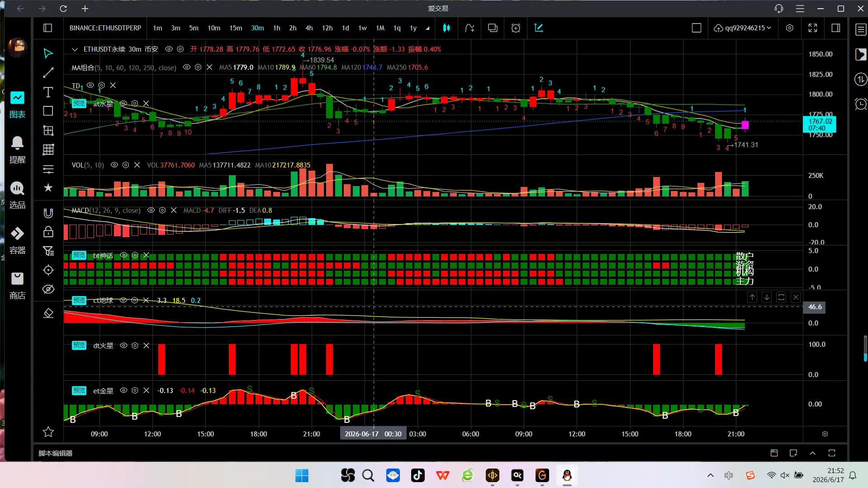Open the qq929246215 account dropdown

pyautogui.click(x=743, y=28)
